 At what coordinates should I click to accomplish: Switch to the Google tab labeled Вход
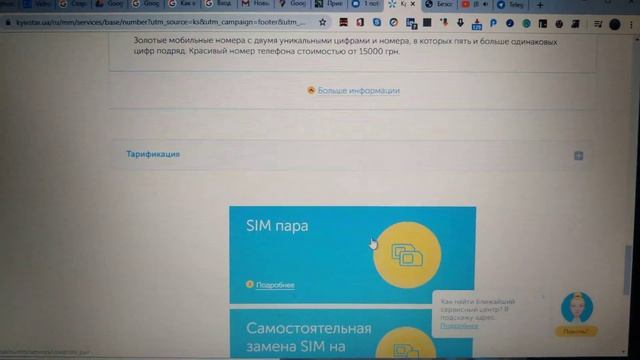[x=218, y=4]
